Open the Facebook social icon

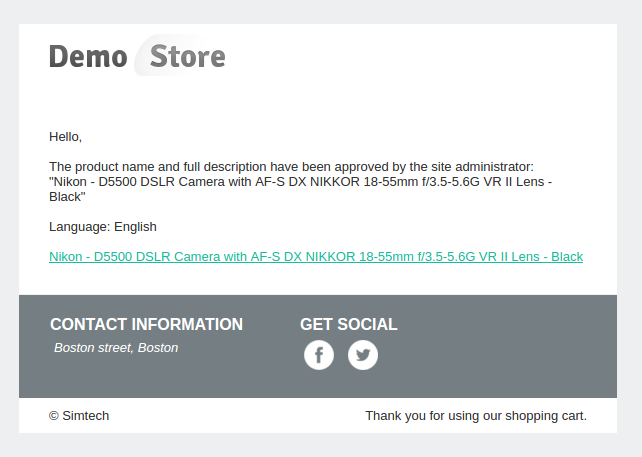319,355
